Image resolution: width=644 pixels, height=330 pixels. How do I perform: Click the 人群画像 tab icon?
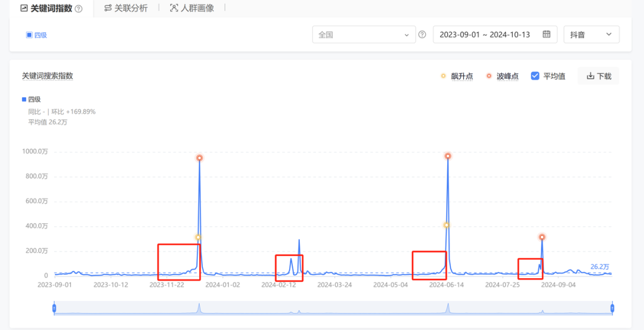[x=174, y=8]
